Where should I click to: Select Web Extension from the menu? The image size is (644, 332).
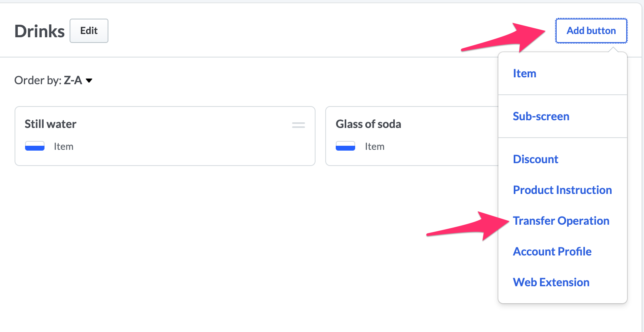coord(551,283)
